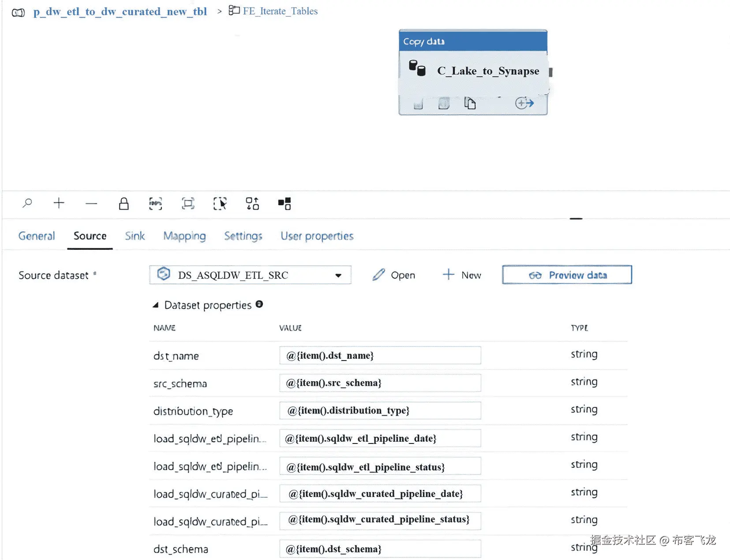Fit the canvas to screen
This screenshot has height=560, width=730.
[x=188, y=203]
